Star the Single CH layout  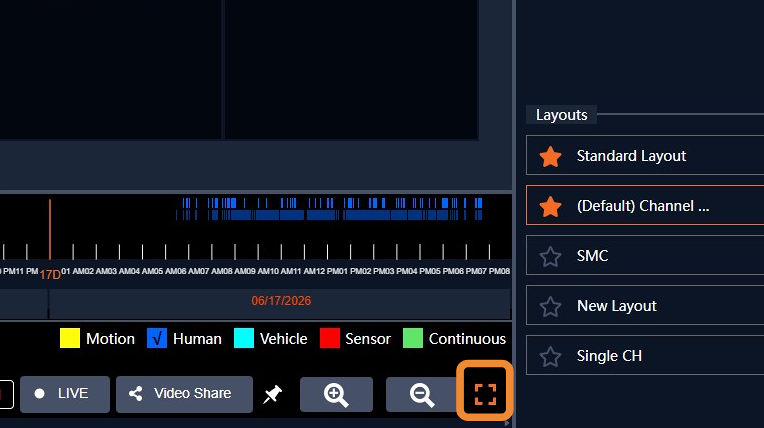(550, 356)
